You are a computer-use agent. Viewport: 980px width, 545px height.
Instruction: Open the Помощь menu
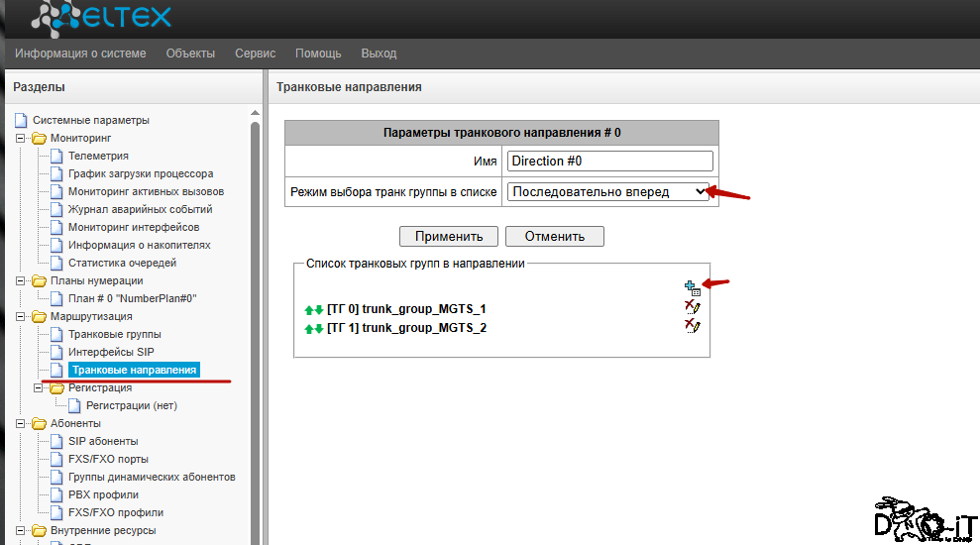tap(318, 54)
